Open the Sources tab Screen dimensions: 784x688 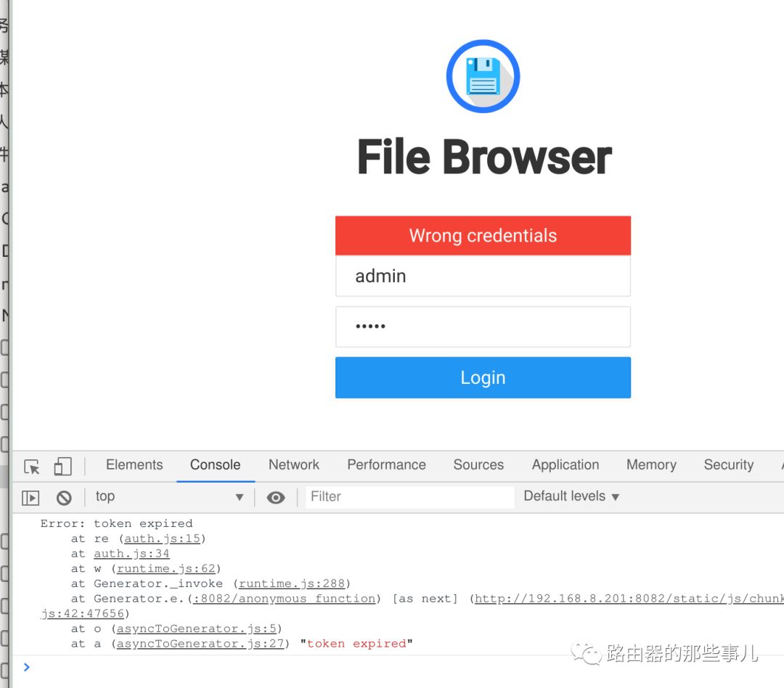pos(478,464)
